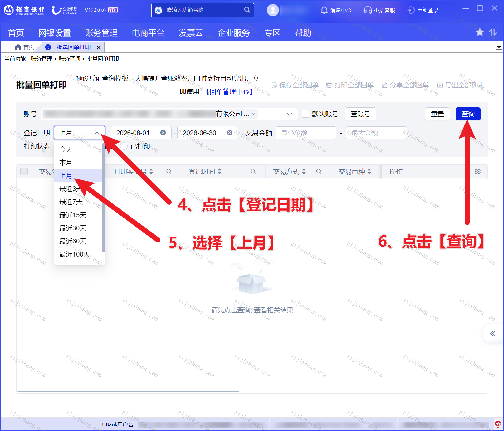Image resolution: width=504 pixels, height=431 pixels.
Task: Open the 账务管理 menu
Action: click(101, 33)
